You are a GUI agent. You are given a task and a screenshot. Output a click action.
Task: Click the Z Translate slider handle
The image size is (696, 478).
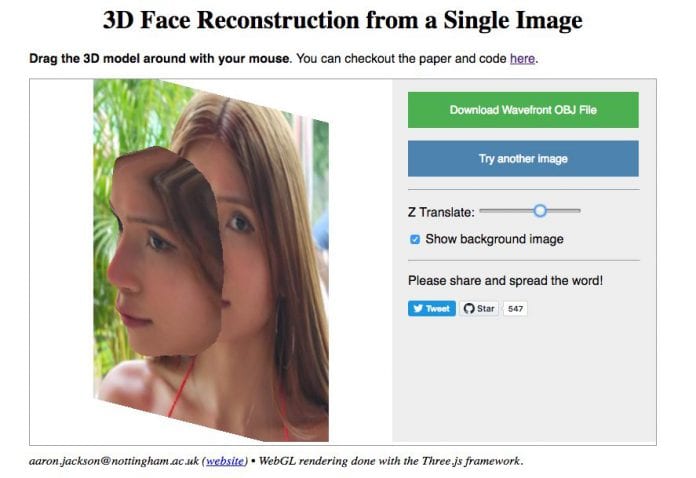tap(540, 211)
